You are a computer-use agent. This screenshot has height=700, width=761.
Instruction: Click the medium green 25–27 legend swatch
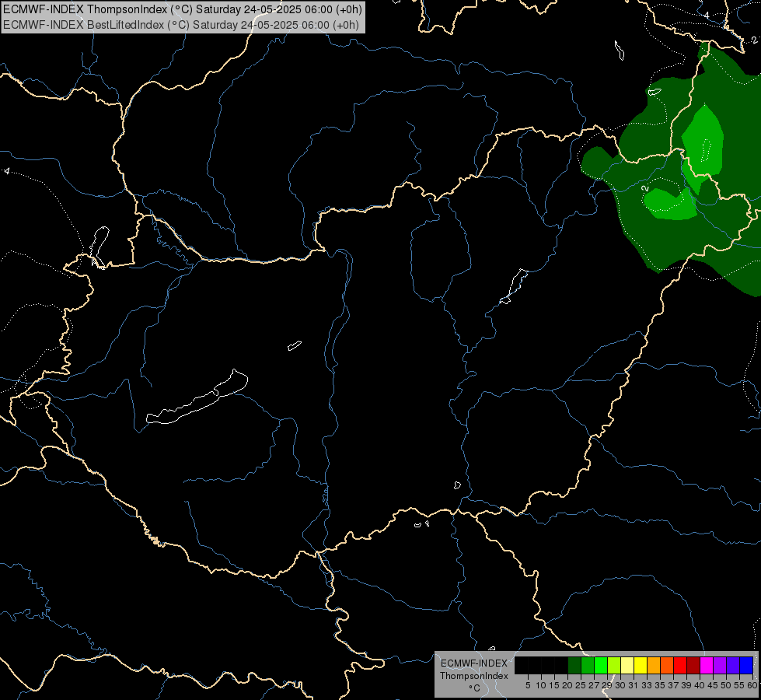(x=587, y=665)
